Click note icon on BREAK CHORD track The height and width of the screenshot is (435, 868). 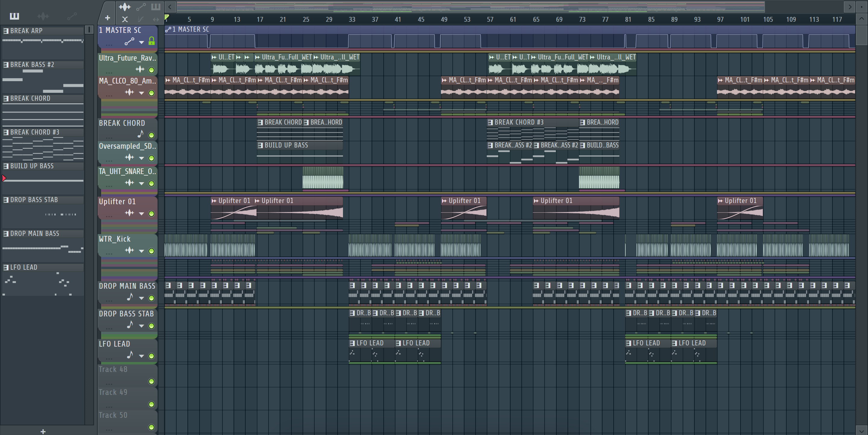[x=140, y=134]
